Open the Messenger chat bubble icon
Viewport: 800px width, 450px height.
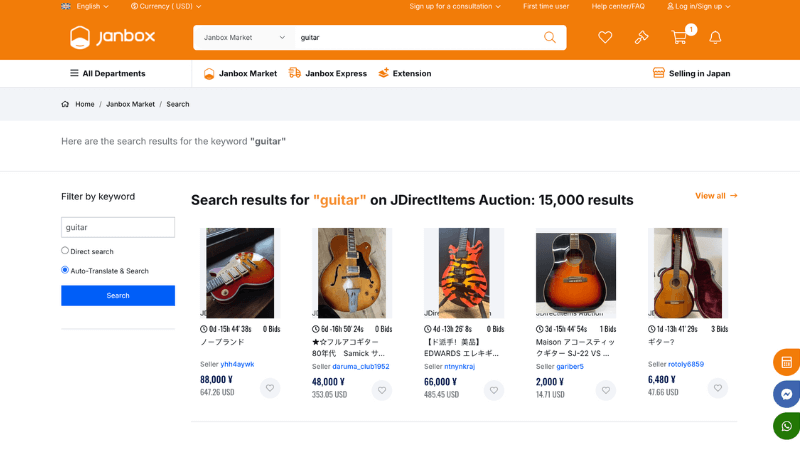[x=787, y=394]
